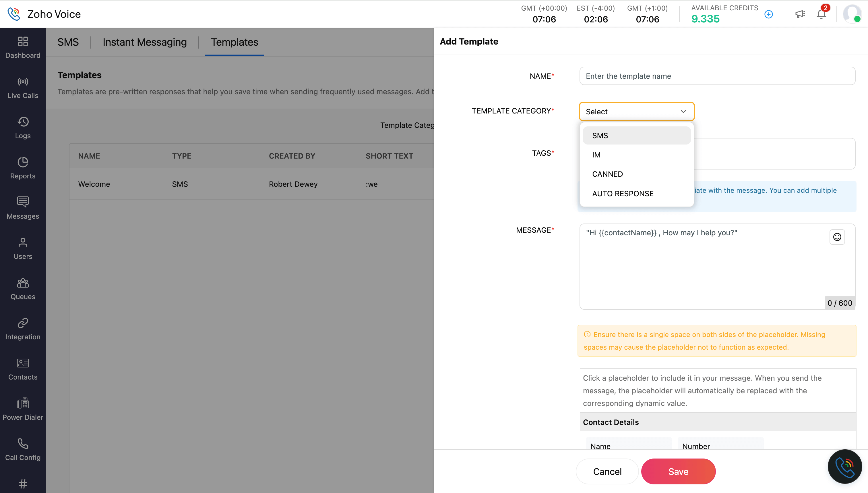The height and width of the screenshot is (493, 868).
Task: Save the new template
Action: (x=678, y=471)
